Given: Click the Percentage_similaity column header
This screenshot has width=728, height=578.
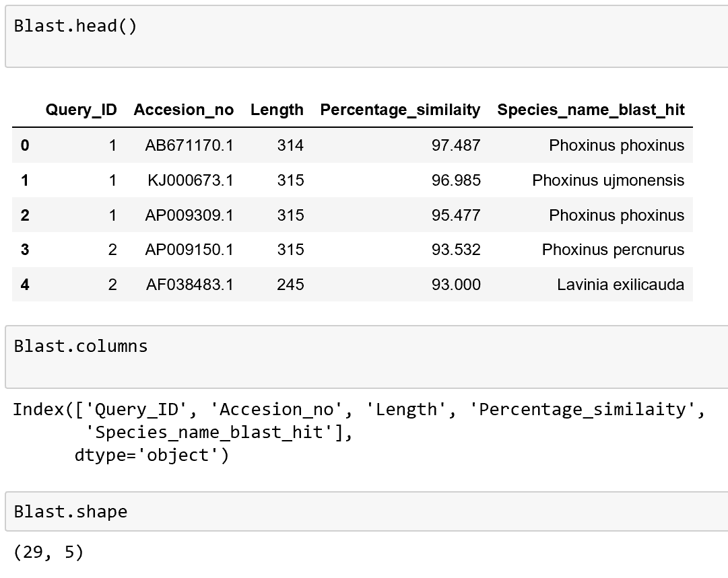Looking at the screenshot, I should [x=401, y=110].
